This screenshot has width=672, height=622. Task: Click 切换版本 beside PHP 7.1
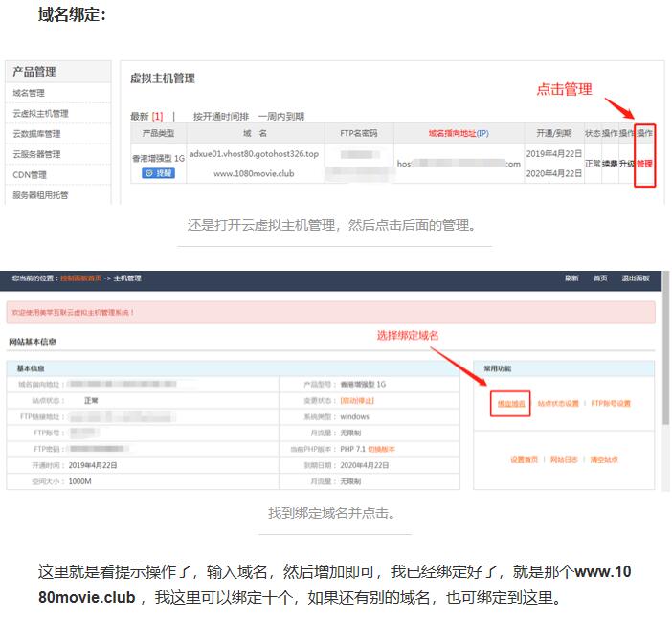point(381,450)
